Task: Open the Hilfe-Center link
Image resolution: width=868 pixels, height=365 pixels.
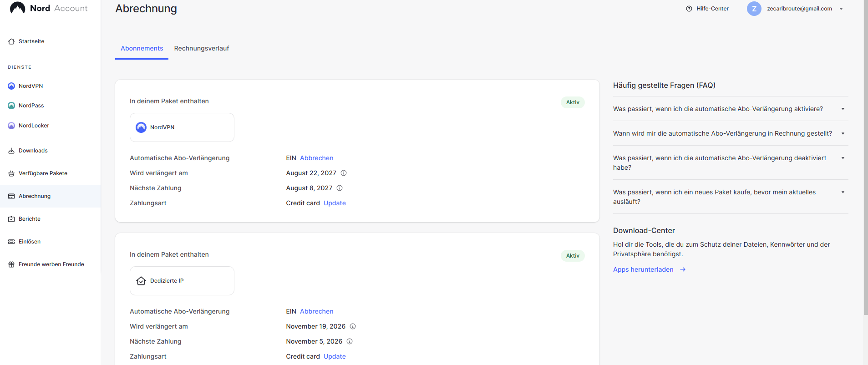Action: click(712, 9)
